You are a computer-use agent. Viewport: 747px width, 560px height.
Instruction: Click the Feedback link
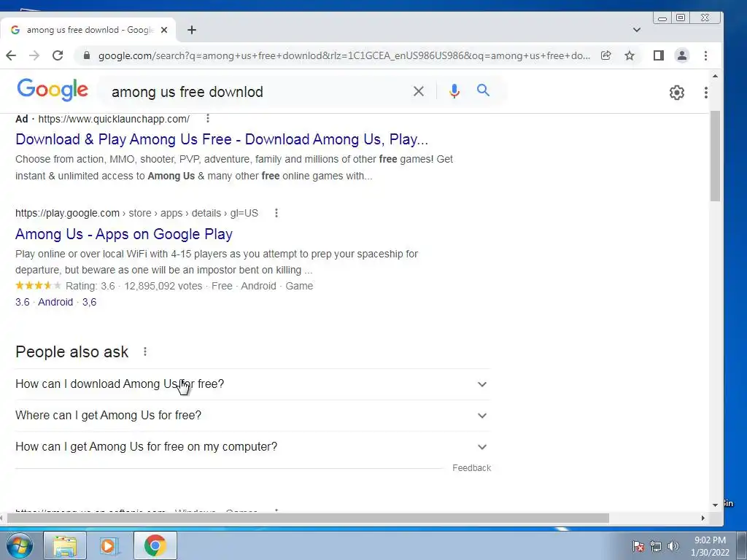(471, 468)
